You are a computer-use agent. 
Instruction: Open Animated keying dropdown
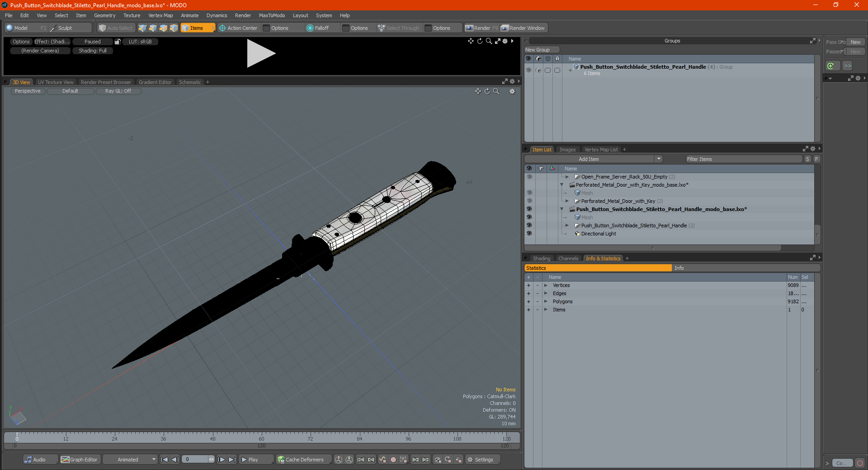pos(130,460)
